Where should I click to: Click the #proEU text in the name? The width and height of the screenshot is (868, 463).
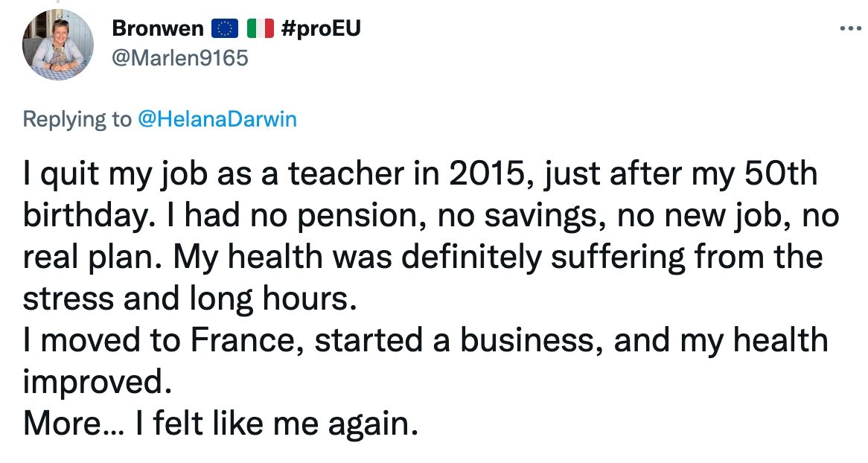point(322,29)
